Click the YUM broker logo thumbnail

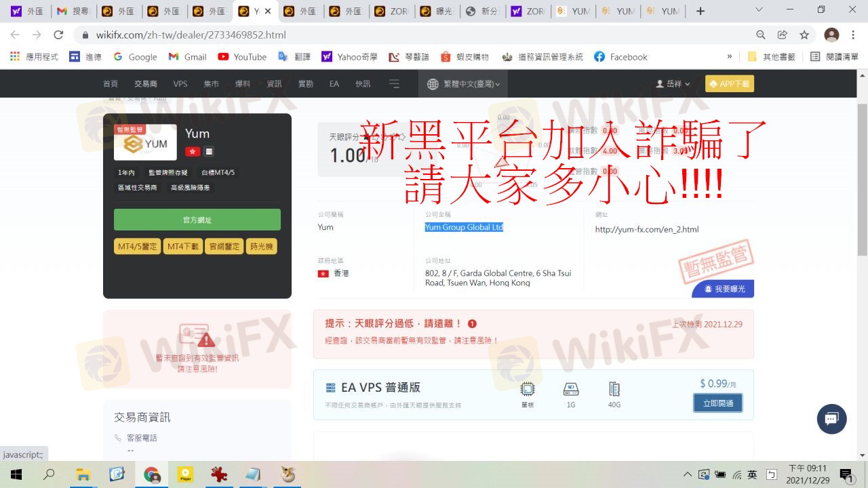click(145, 142)
